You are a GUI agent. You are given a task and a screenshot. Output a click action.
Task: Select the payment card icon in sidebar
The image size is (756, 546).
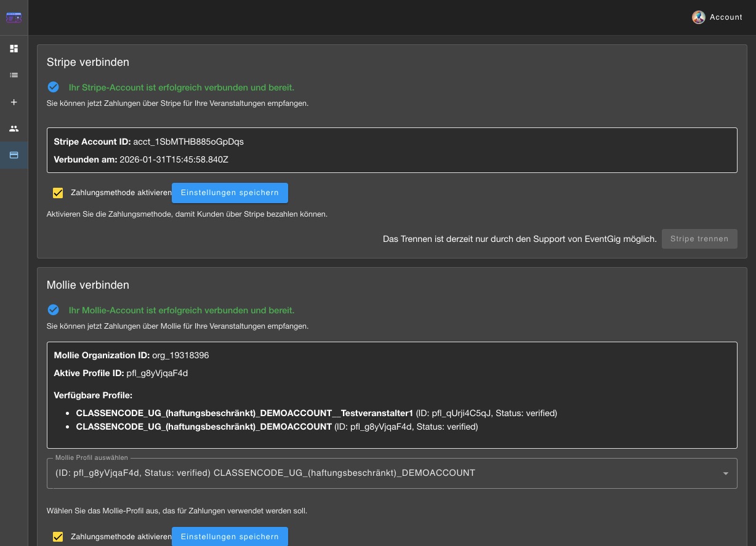point(14,155)
